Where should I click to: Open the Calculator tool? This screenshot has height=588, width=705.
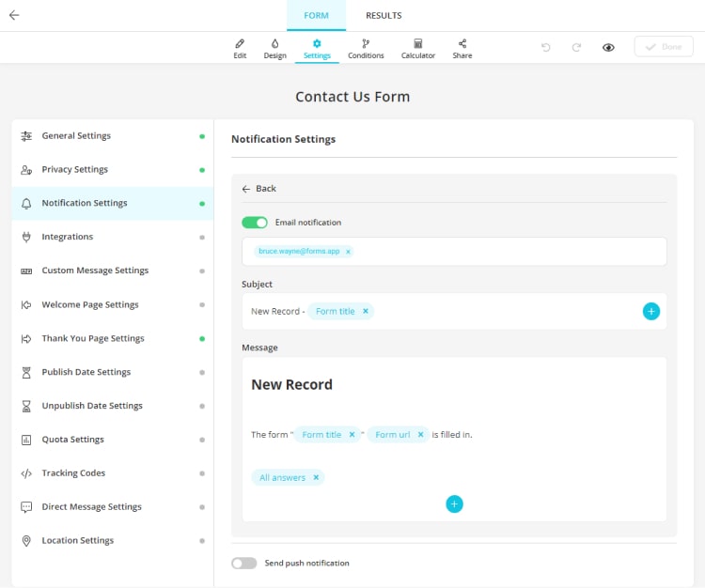[x=418, y=49]
